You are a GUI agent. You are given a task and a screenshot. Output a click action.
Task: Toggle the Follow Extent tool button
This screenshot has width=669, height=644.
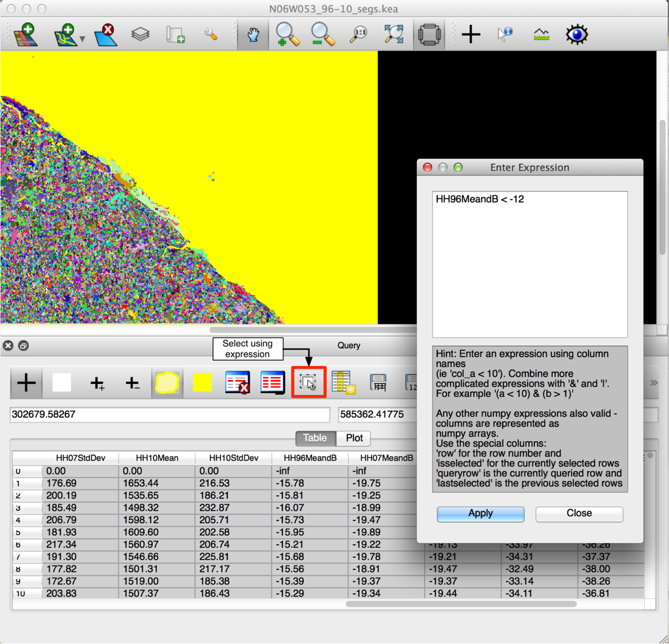[x=429, y=34]
